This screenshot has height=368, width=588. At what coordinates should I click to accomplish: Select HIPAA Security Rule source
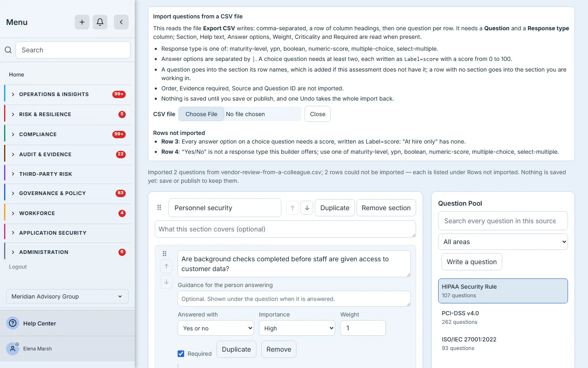tap(503, 291)
